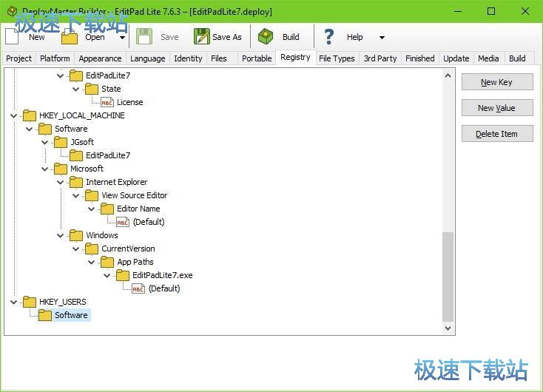Open the dropdown arrow next to Help
Image resolution: width=543 pixels, height=392 pixels.
click(382, 37)
